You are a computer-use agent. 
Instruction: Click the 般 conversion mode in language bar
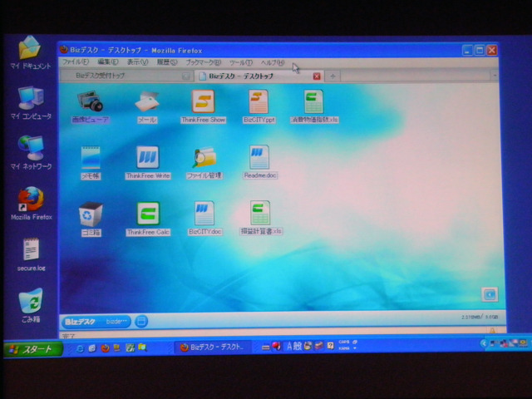pyautogui.click(x=298, y=346)
